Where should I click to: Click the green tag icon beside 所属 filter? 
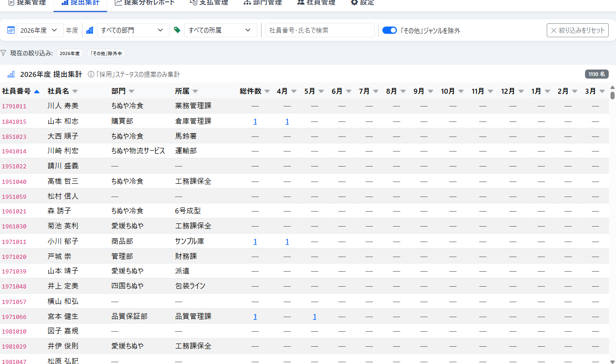[177, 30]
